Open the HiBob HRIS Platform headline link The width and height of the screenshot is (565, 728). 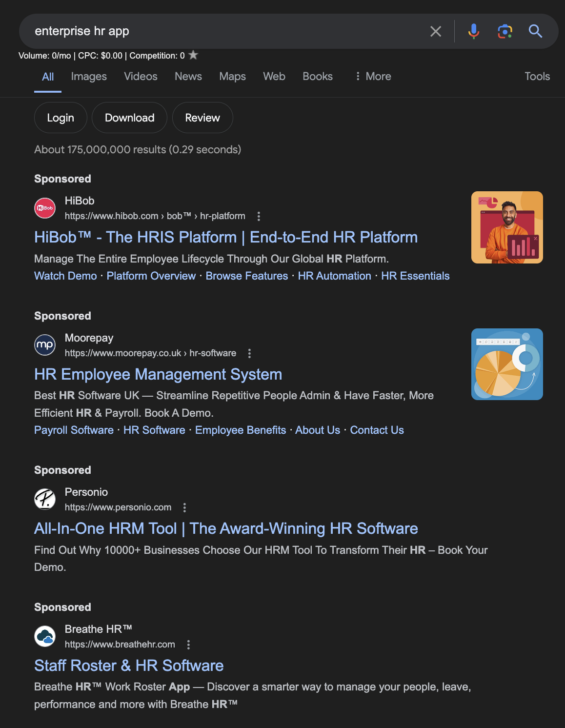(x=226, y=237)
